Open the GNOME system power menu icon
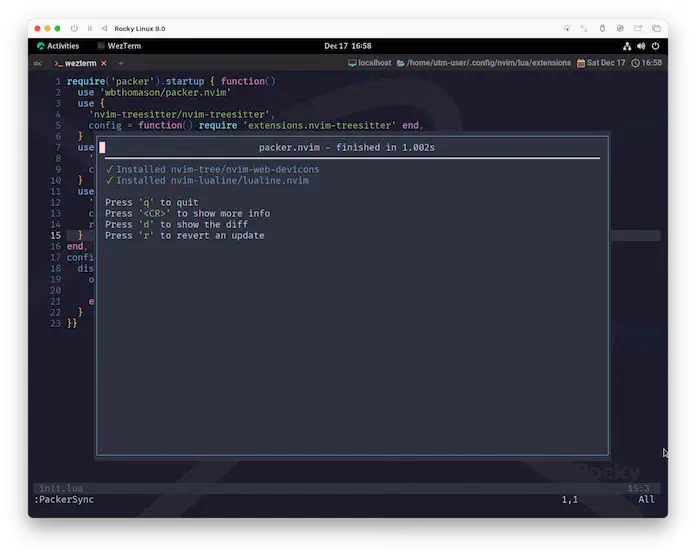Viewport: 696px width, 555px height. point(656,46)
